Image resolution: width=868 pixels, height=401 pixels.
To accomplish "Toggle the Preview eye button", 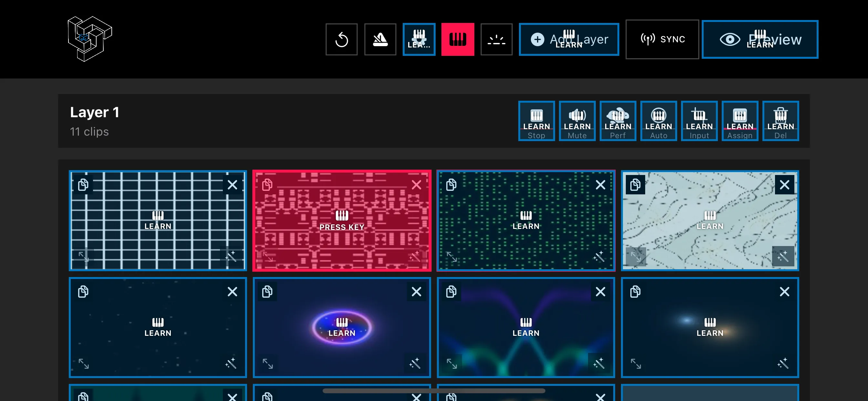I will click(760, 39).
